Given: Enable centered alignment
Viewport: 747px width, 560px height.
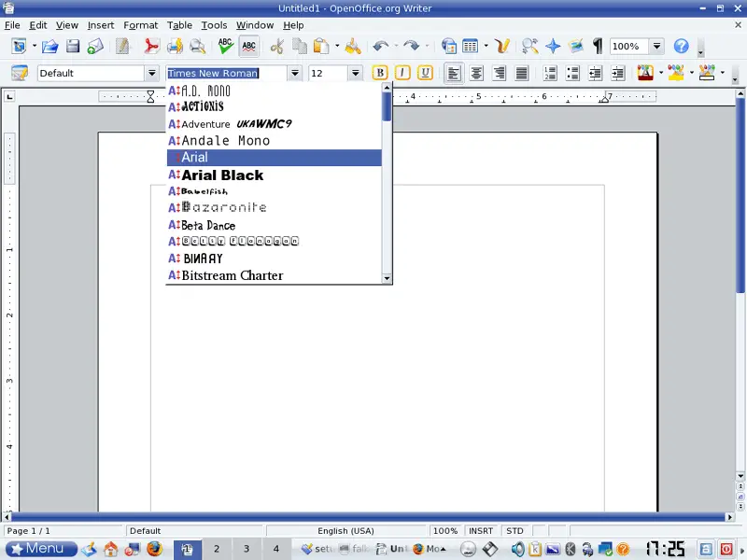Looking at the screenshot, I should click(476, 73).
